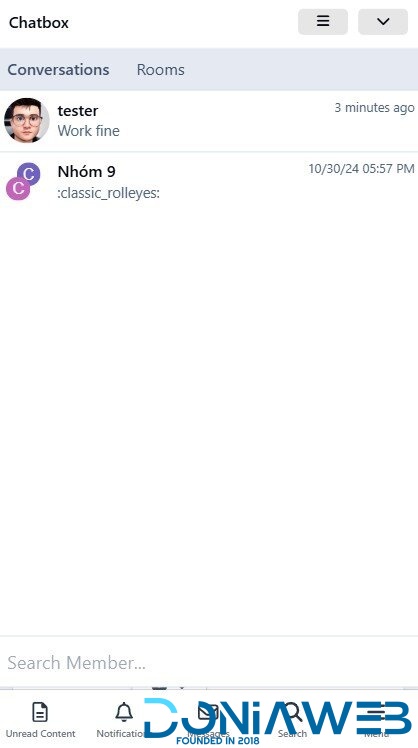Focus the Search Member input field

coord(209,663)
